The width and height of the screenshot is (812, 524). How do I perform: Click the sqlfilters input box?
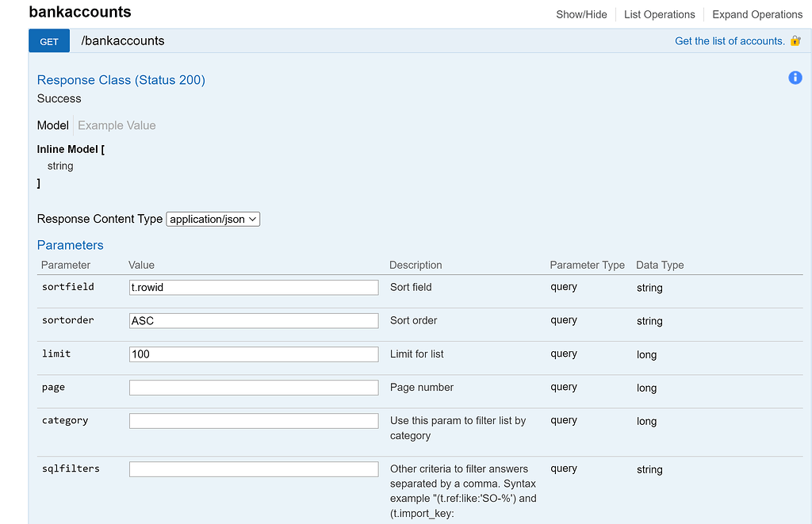pyautogui.click(x=254, y=469)
